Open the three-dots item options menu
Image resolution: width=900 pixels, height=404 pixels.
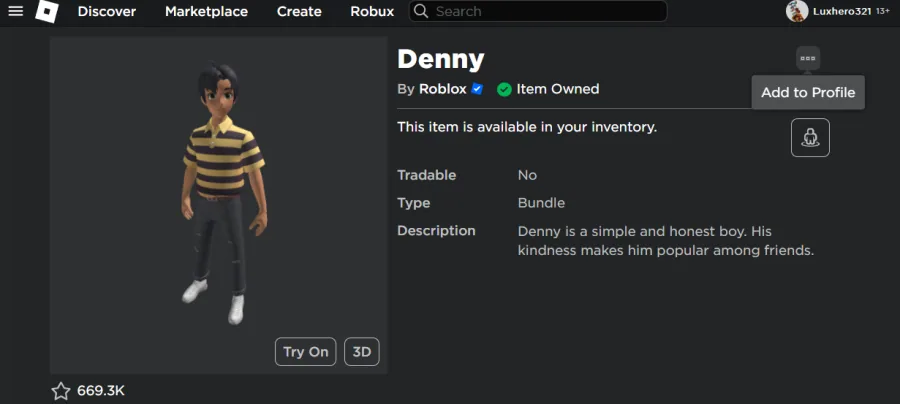tap(808, 59)
